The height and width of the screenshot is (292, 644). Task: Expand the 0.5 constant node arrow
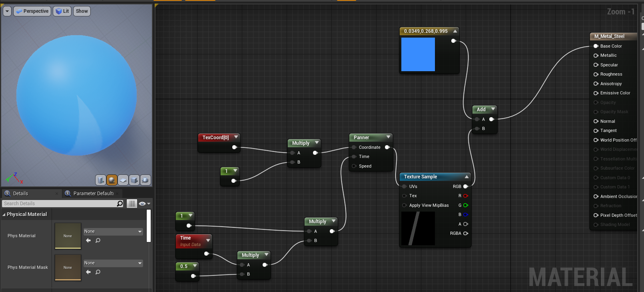pos(195,266)
